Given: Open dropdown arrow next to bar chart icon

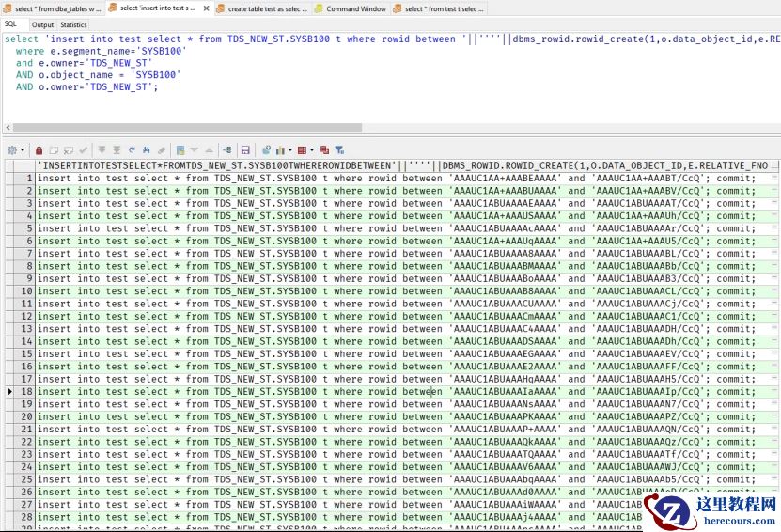Looking at the screenshot, I should coord(289,150).
